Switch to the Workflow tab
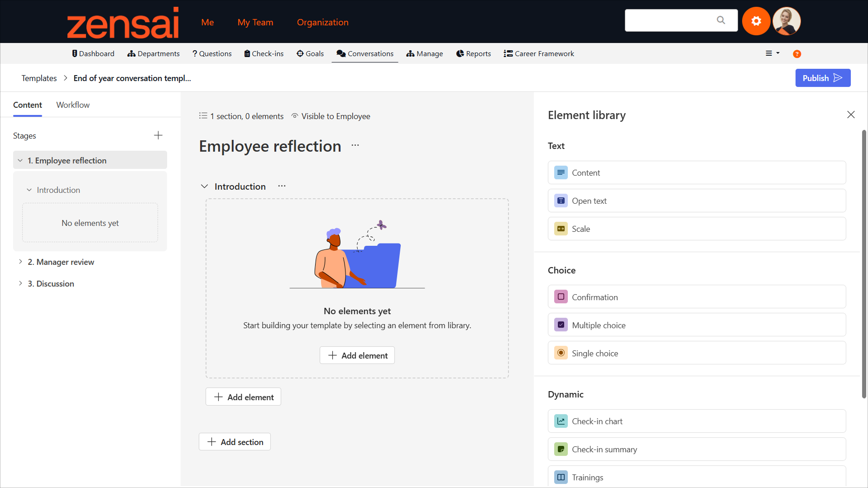This screenshot has width=868, height=488. coord(73,105)
